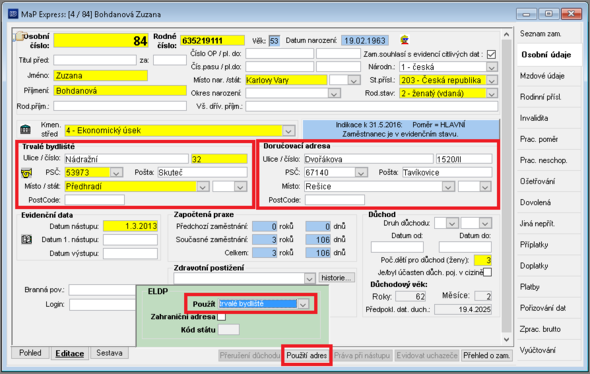This screenshot has height=374, width=590.
Task: Click the person icon beside birth date
Action: pos(404,40)
